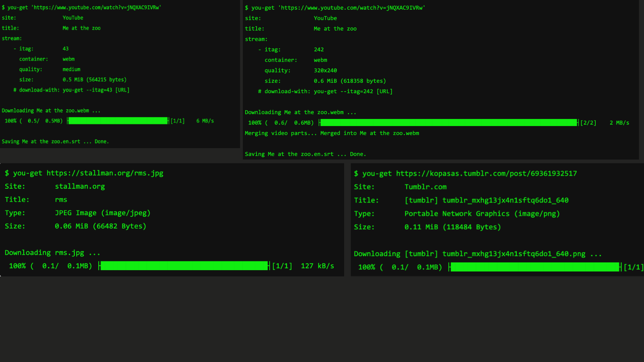The image size is (644, 362).
Task: Click the 'Merging video parts...' line
Action: (332, 133)
